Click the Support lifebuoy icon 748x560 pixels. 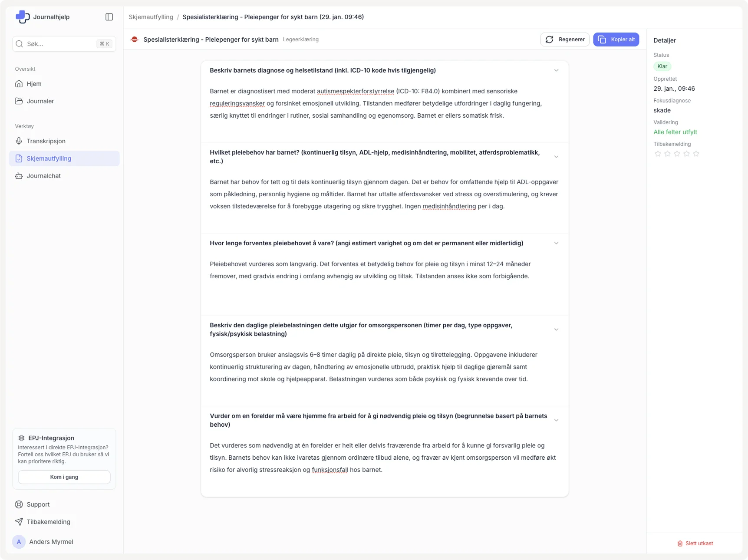click(19, 504)
